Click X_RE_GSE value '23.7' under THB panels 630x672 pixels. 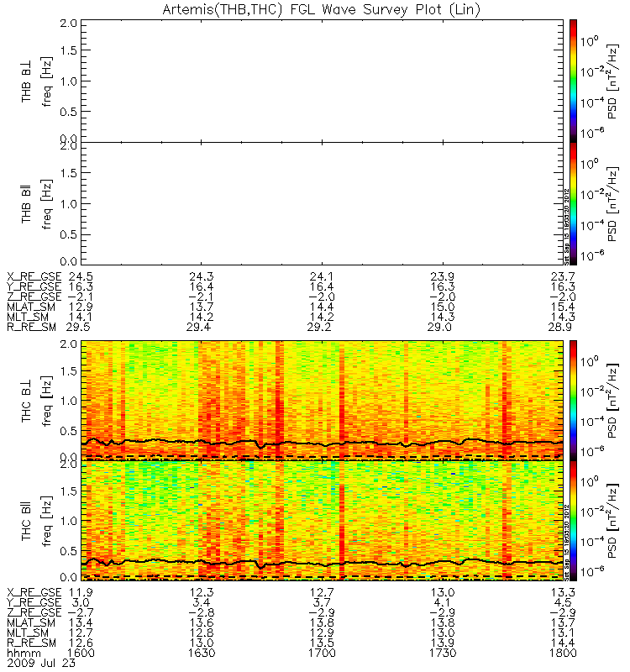tap(563, 276)
